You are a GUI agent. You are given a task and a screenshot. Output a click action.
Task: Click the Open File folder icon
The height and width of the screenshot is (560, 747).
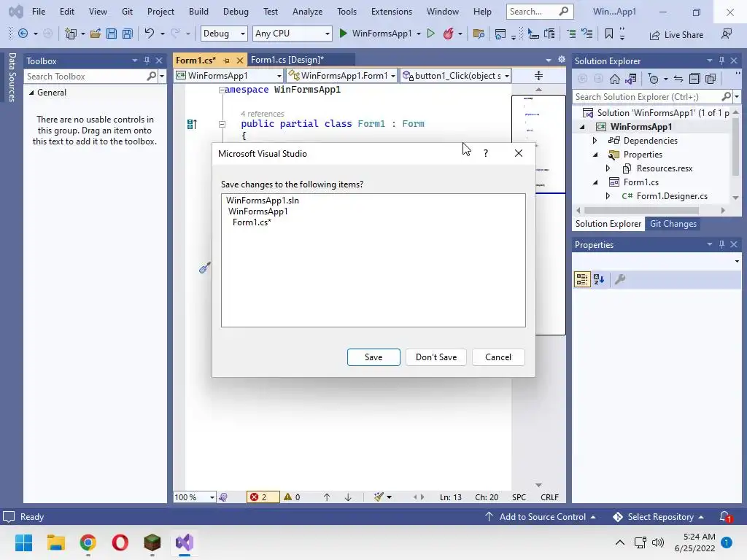[96, 34]
